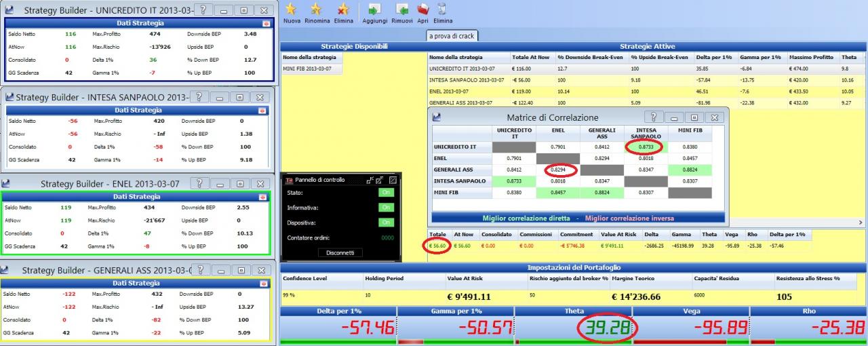Click the Rimuovi strategy icon
This screenshot has height=346, width=868.
tap(403, 9)
